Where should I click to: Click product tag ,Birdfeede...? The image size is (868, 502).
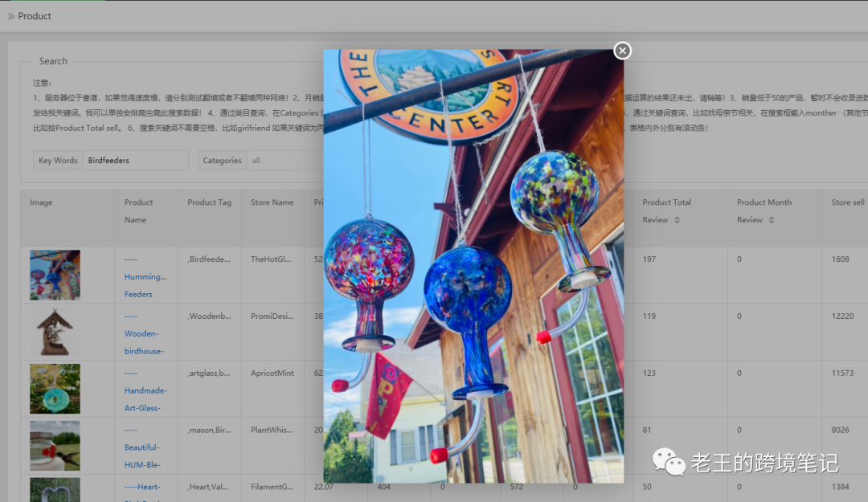click(x=209, y=259)
